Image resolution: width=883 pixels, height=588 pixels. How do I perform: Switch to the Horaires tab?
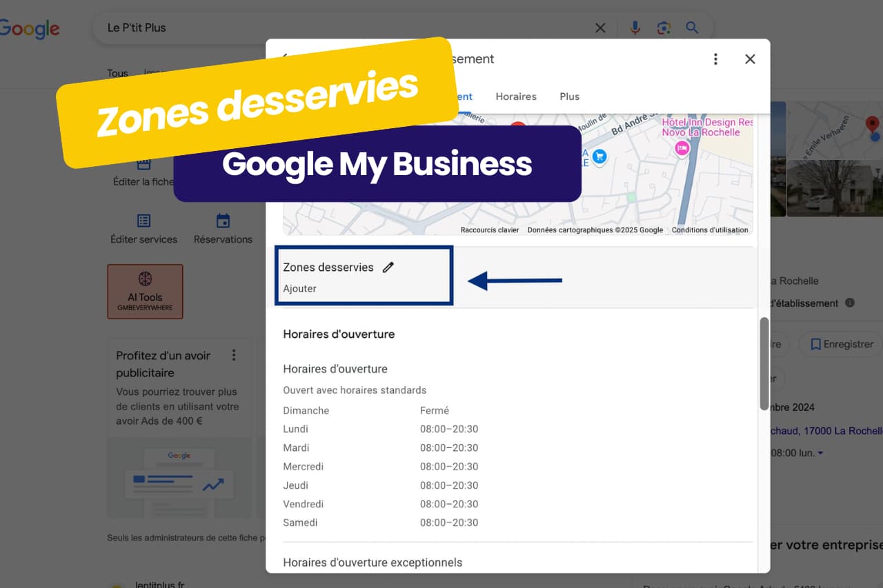pyautogui.click(x=516, y=97)
